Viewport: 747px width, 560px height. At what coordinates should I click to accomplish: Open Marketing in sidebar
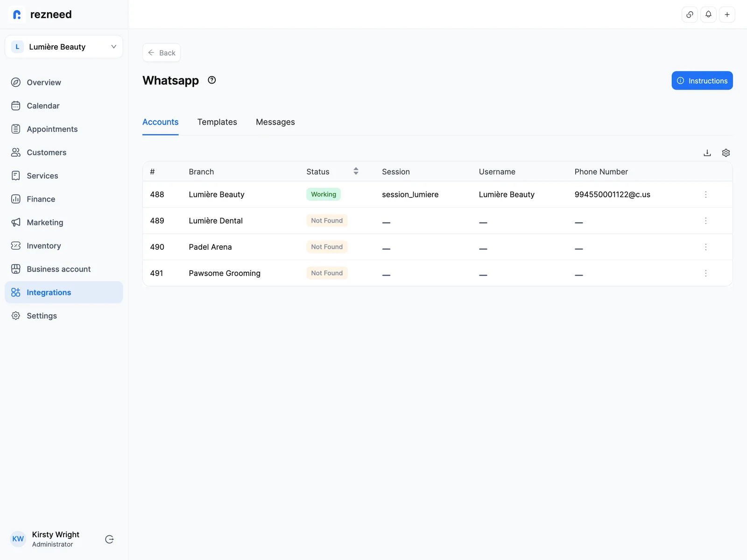(x=64, y=223)
